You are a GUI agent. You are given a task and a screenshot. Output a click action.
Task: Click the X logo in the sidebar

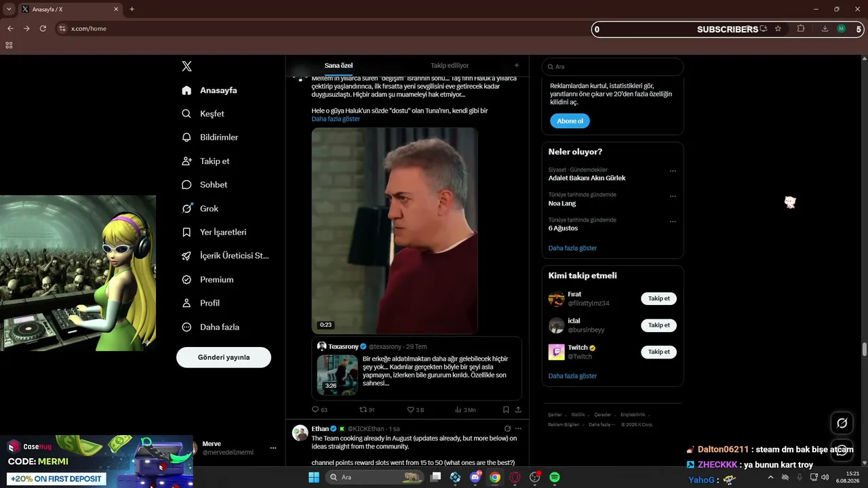pyautogui.click(x=186, y=66)
